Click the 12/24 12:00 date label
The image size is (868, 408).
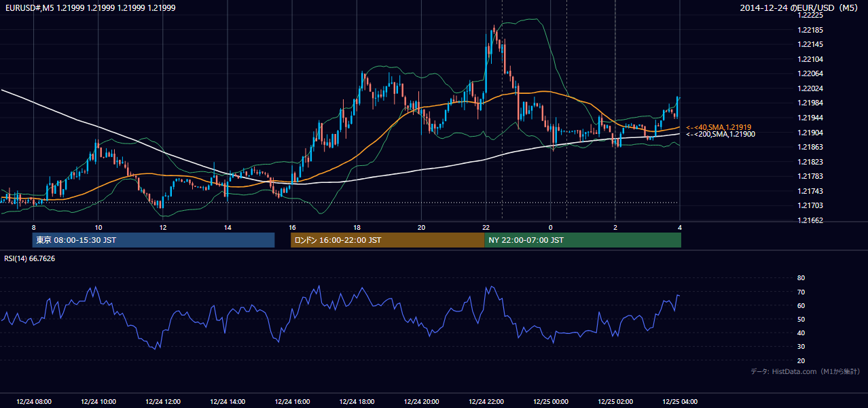pyautogui.click(x=163, y=401)
